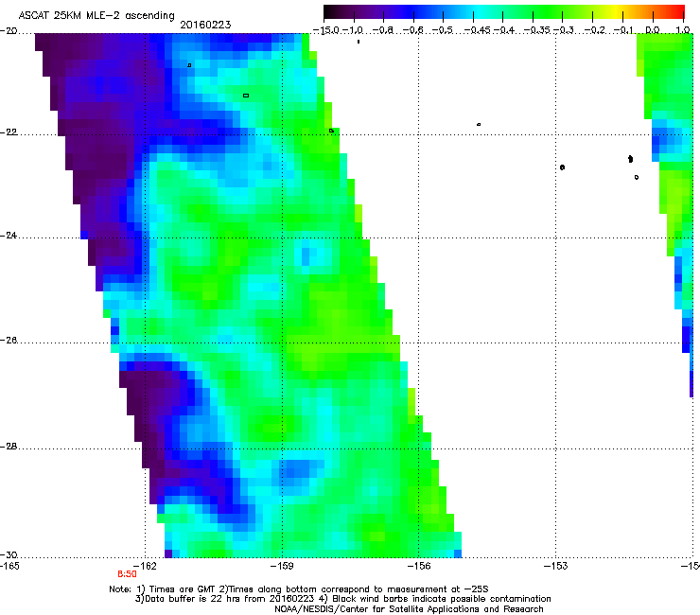This screenshot has height=615, width=700.
Task: Click the '-156' longitude axis label
Action: (419, 567)
